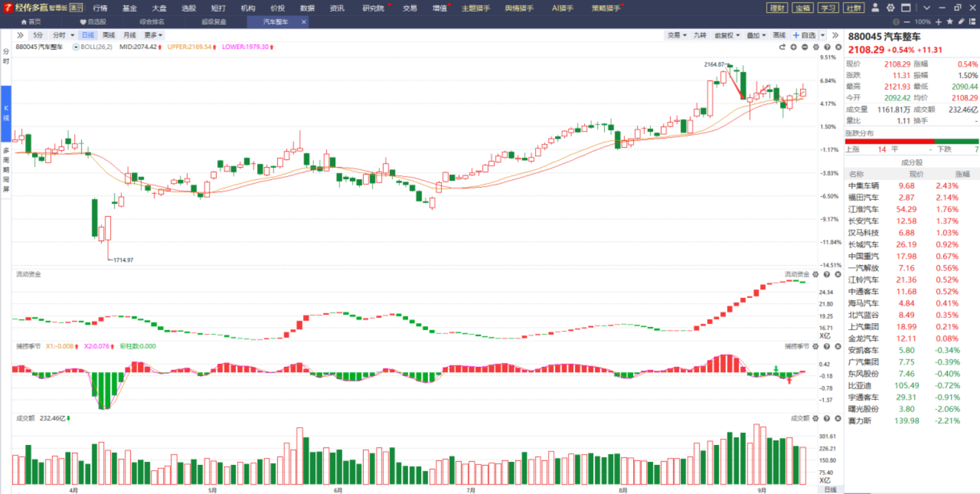The height and width of the screenshot is (494, 980).
Task: Click the warning info icon beside zoom
Action: click(x=896, y=21)
